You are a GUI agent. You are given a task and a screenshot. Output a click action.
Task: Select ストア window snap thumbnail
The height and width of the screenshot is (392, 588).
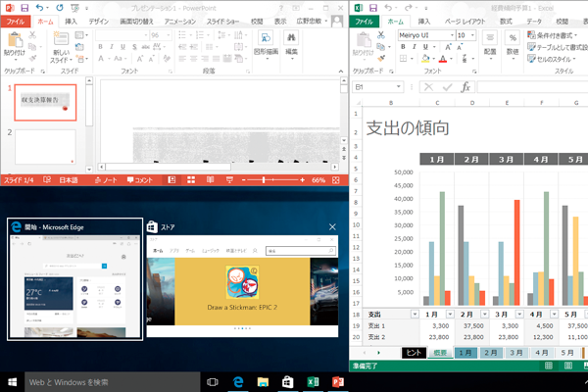coord(242,279)
